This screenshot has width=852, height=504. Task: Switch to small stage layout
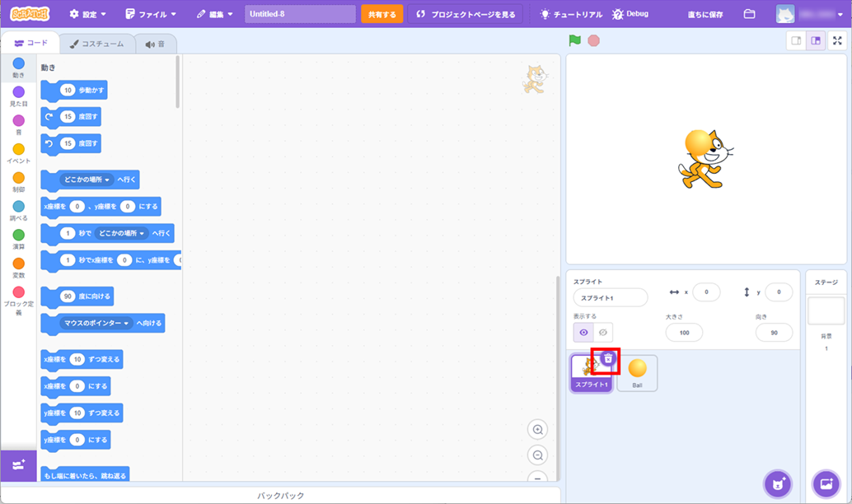796,41
